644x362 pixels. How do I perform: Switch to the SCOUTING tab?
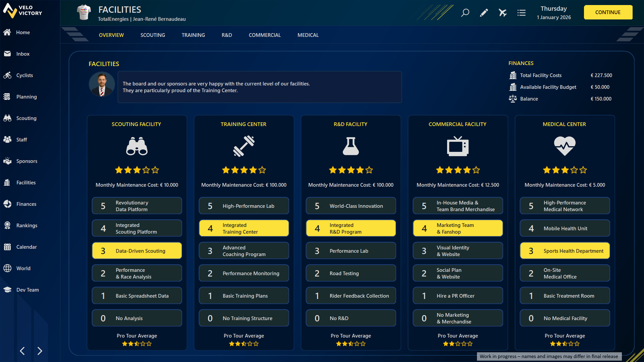click(x=153, y=35)
